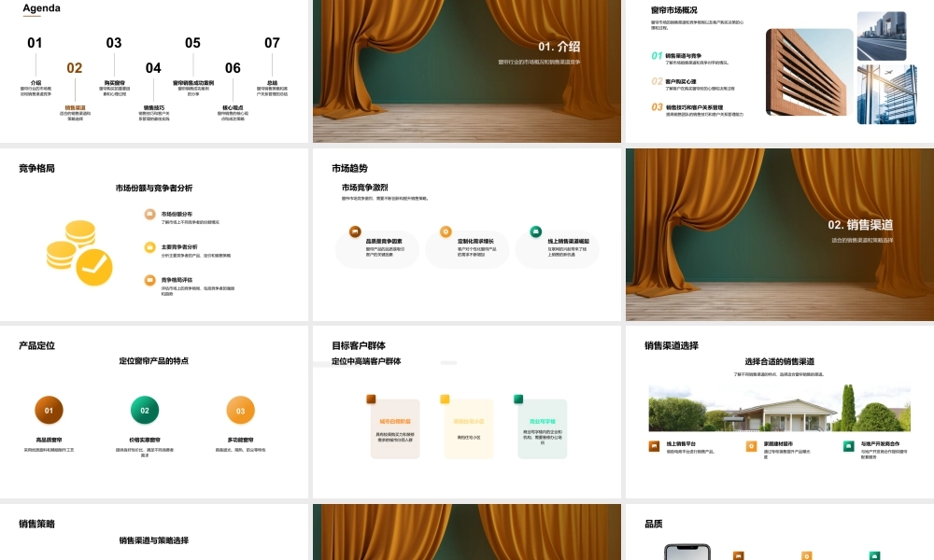
Task: Click the 02. 销售渠道 title text
Action: tap(860, 225)
